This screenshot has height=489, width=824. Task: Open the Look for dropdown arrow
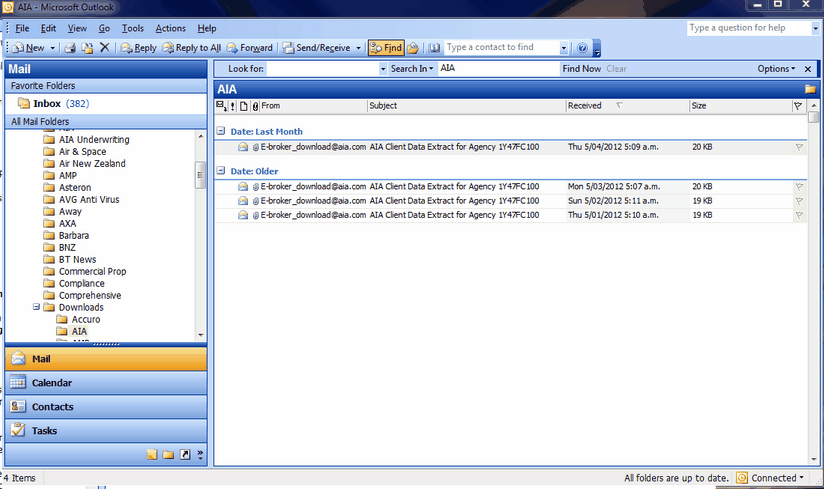(383, 68)
